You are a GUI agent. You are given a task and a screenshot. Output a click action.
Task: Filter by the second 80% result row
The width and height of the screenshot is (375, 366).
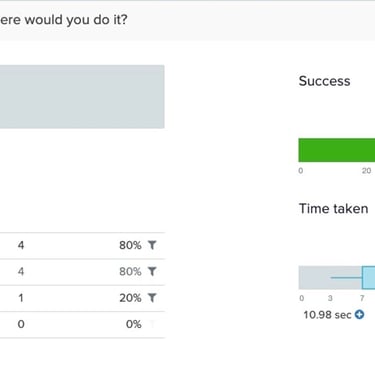coord(152,272)
